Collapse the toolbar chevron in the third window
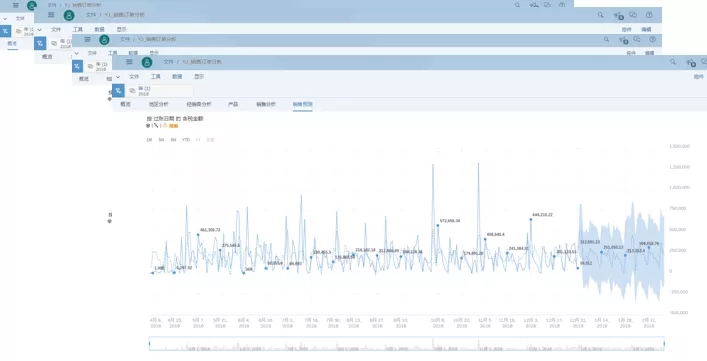This screenshot has height=361, width=707. [x=77, y=53]
